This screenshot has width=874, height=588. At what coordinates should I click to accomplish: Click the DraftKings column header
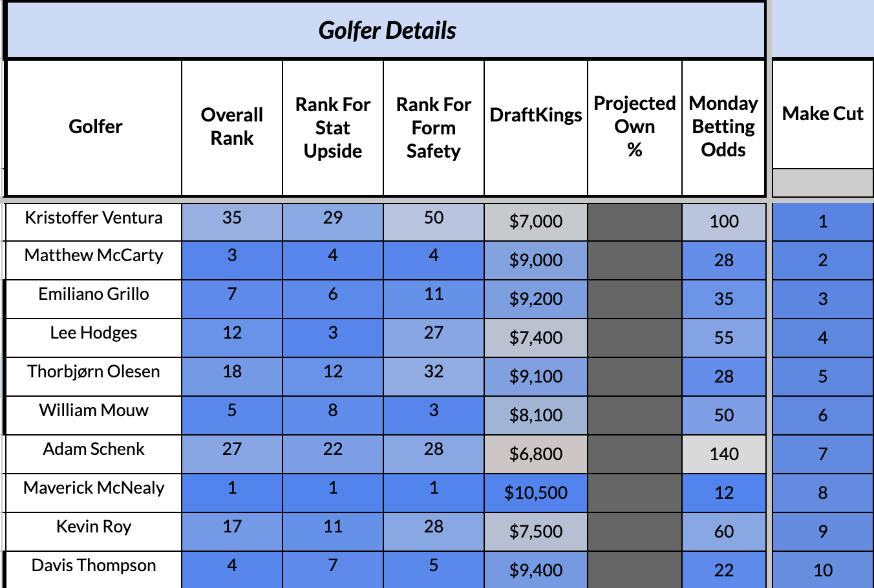(536, 115)
